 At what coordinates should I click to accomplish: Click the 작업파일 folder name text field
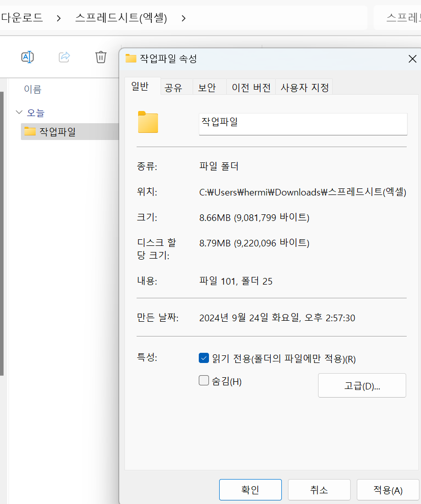pos(303,124)
